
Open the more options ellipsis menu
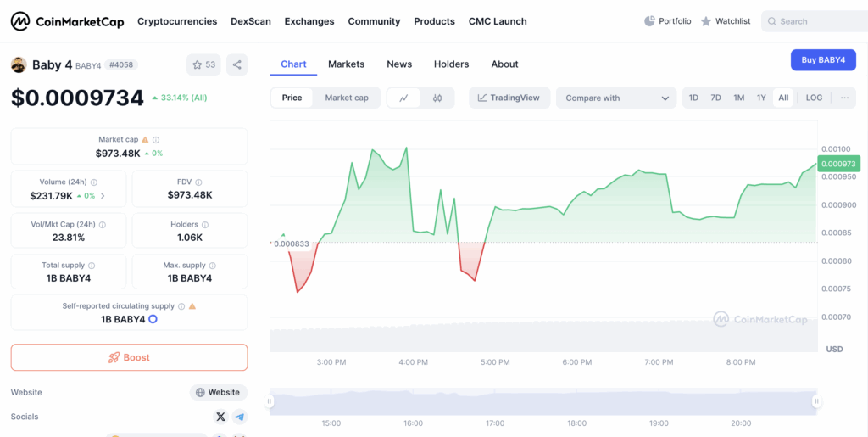click(x=844, y=98)
